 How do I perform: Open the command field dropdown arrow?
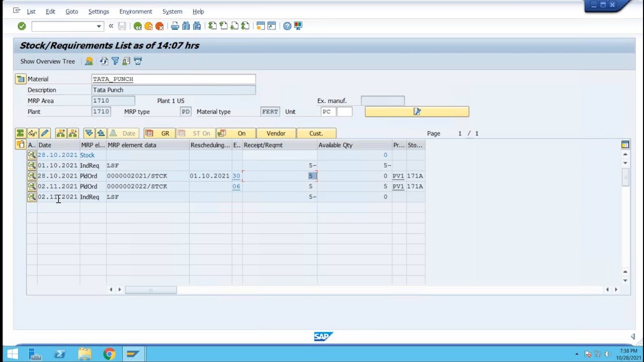pyautogui.click(x=99, y=26)
